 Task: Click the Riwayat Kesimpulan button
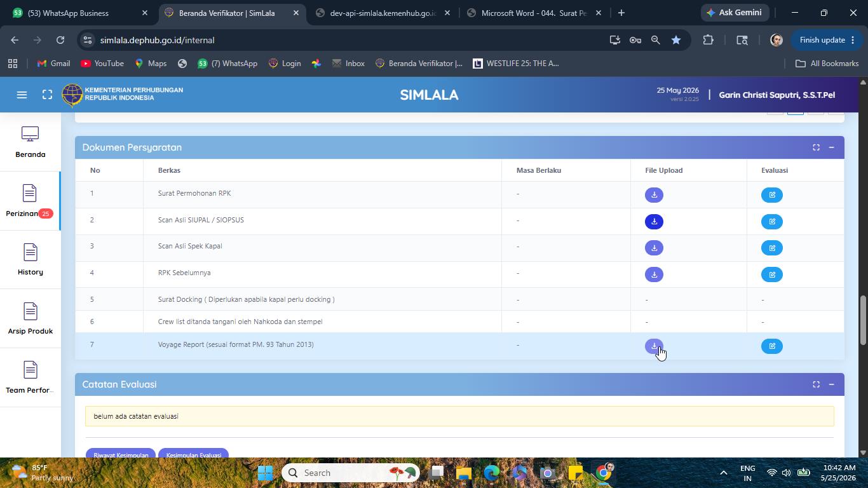point(121,454)
